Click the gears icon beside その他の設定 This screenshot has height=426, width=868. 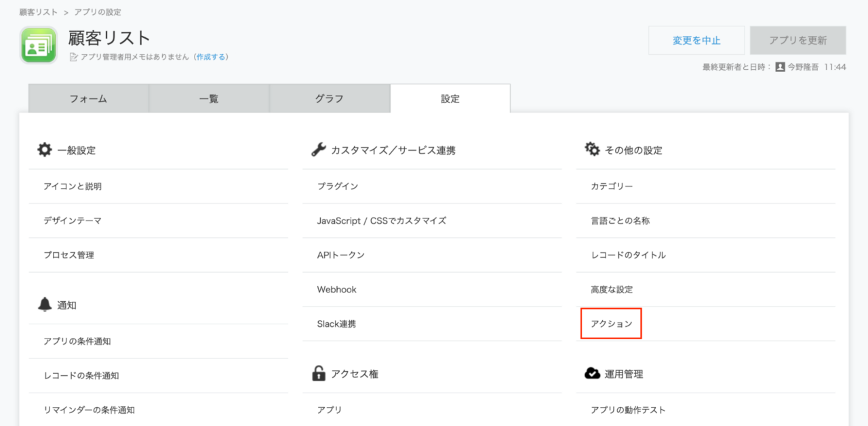tap(592, 149)
